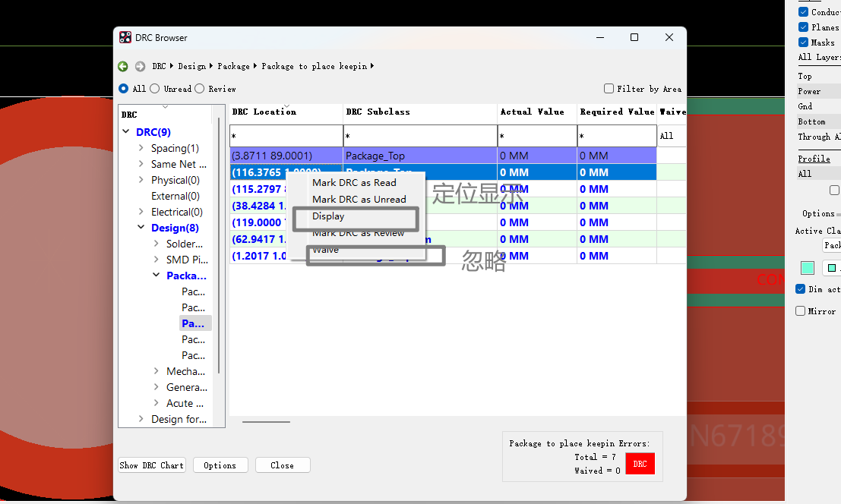Choose Waive in the context menu
Screen dimensions: 841x504
point(326,250)
